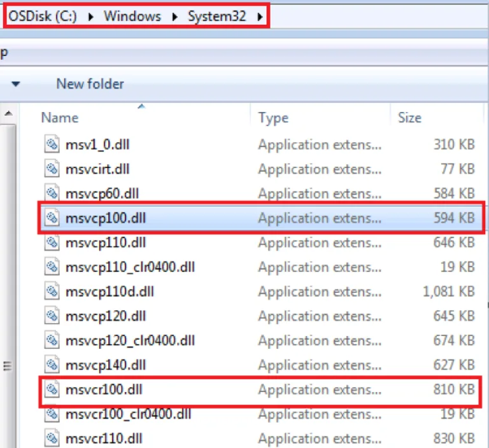
Task: Select file name msvcirt.dll
Action: click(97, 169)
